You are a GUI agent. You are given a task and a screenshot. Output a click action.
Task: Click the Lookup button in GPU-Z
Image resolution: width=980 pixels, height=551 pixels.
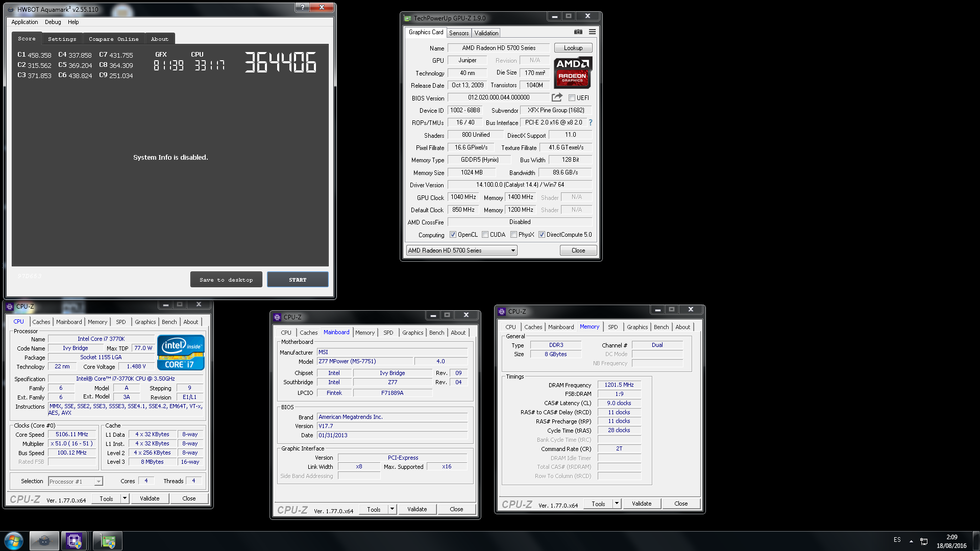point(573,48)
